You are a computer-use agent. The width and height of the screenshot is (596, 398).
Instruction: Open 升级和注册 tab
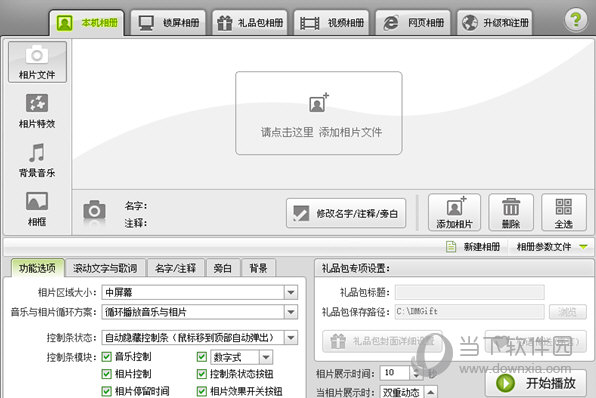(495, 23)
